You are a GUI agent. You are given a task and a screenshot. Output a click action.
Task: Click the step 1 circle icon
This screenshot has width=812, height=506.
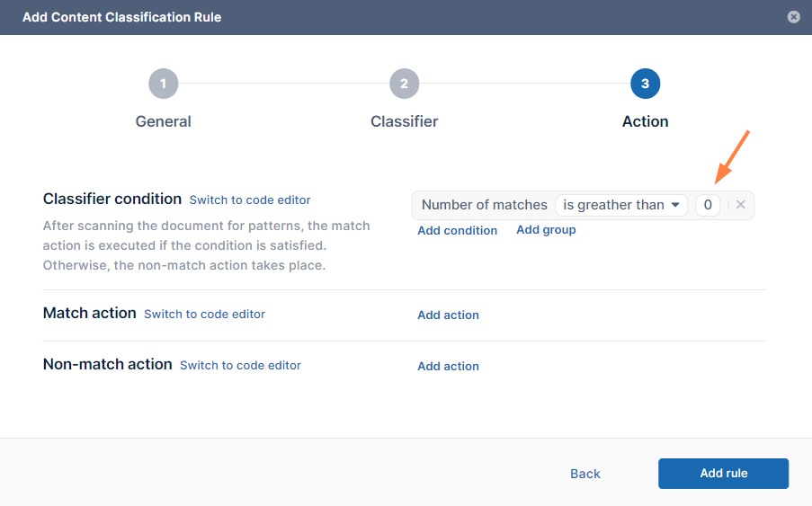(163, 84)
